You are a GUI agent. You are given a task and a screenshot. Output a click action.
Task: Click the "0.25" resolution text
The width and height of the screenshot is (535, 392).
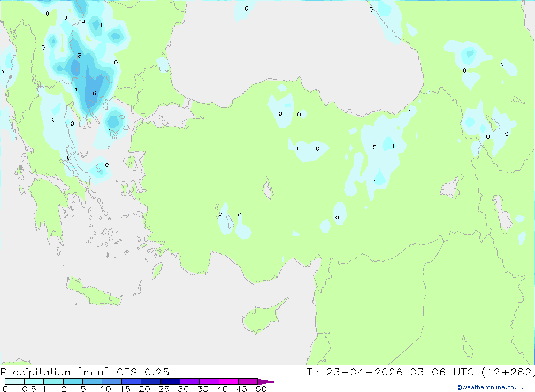click(157, 372)
